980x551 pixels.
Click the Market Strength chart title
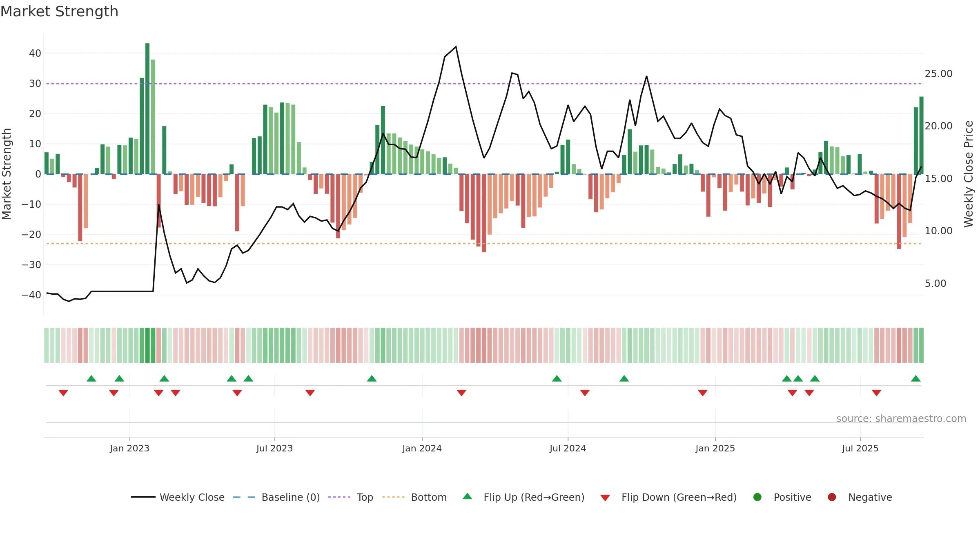pos(59,11)
